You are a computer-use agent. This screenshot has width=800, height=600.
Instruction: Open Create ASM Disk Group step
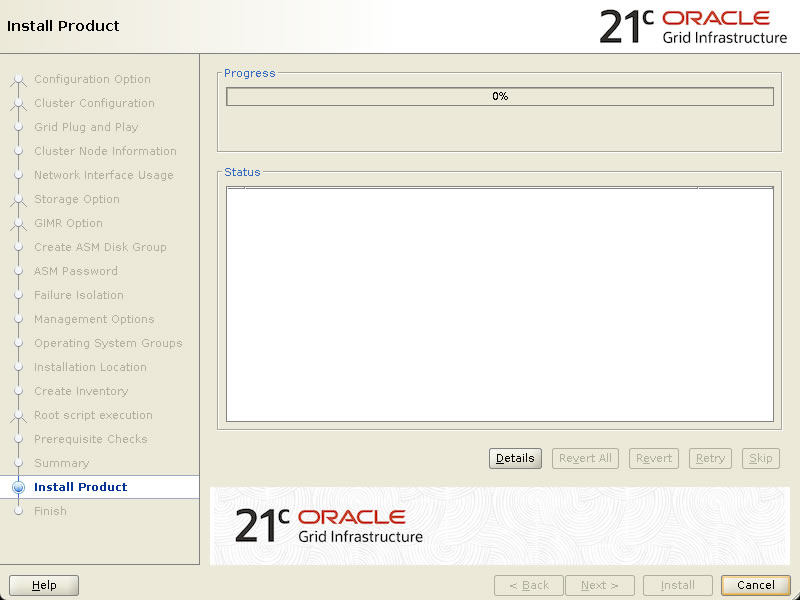point(100,247)
